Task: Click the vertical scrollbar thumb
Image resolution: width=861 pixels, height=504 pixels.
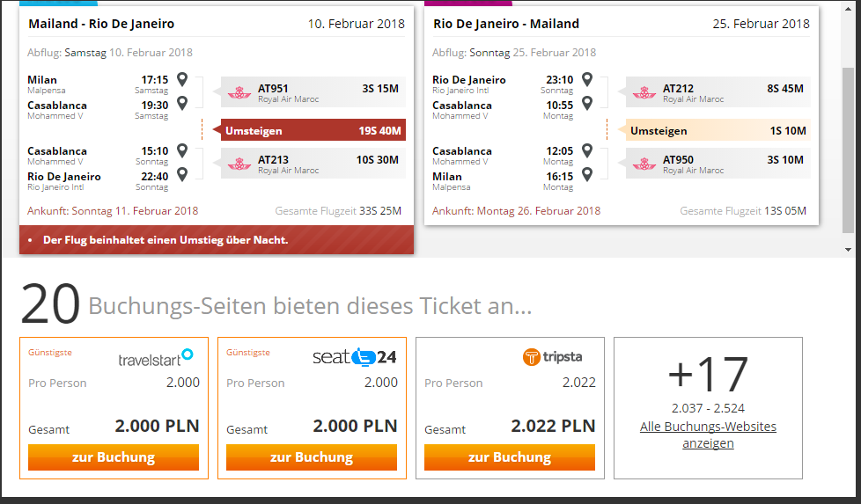Action: [x=849, y=150]
